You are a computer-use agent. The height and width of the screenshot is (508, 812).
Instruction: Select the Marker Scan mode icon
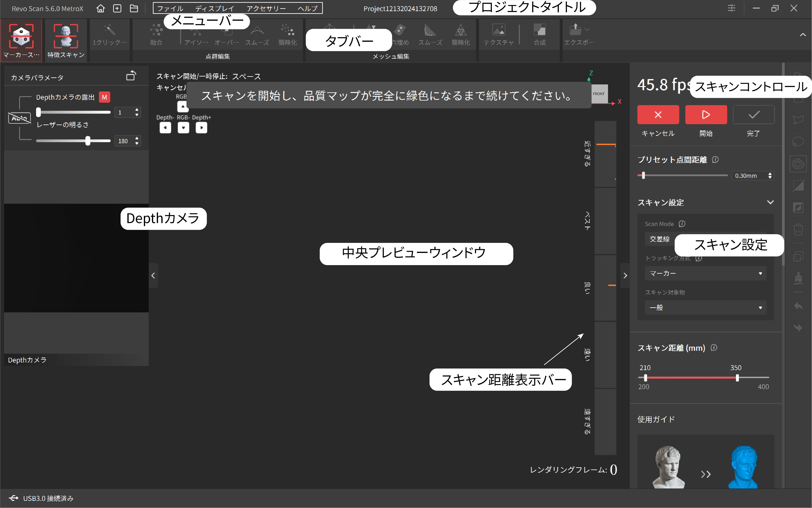click(21, 36)
